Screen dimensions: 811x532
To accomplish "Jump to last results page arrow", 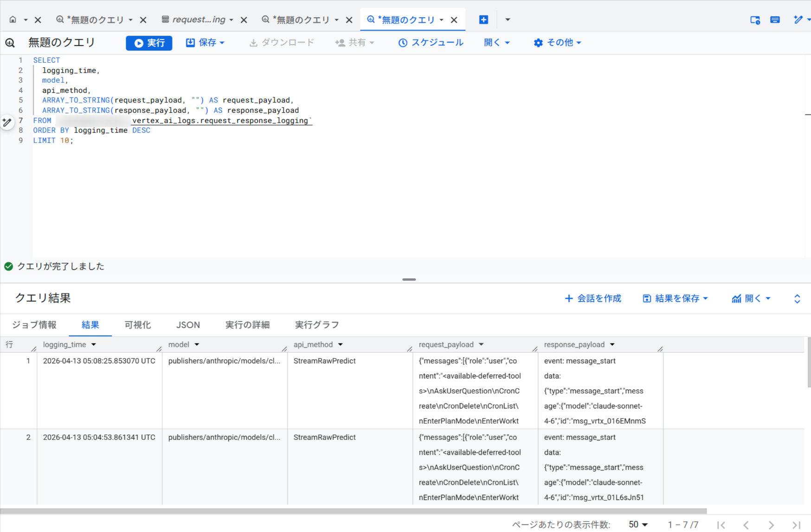I will tap(796, 525).
